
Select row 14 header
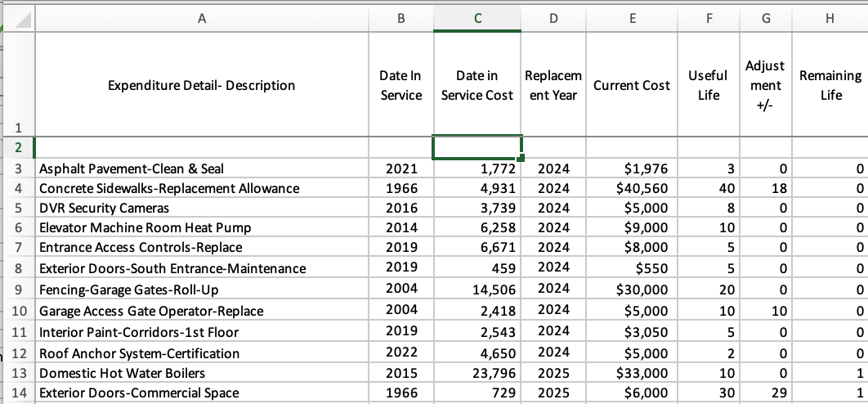coord(17,393)
